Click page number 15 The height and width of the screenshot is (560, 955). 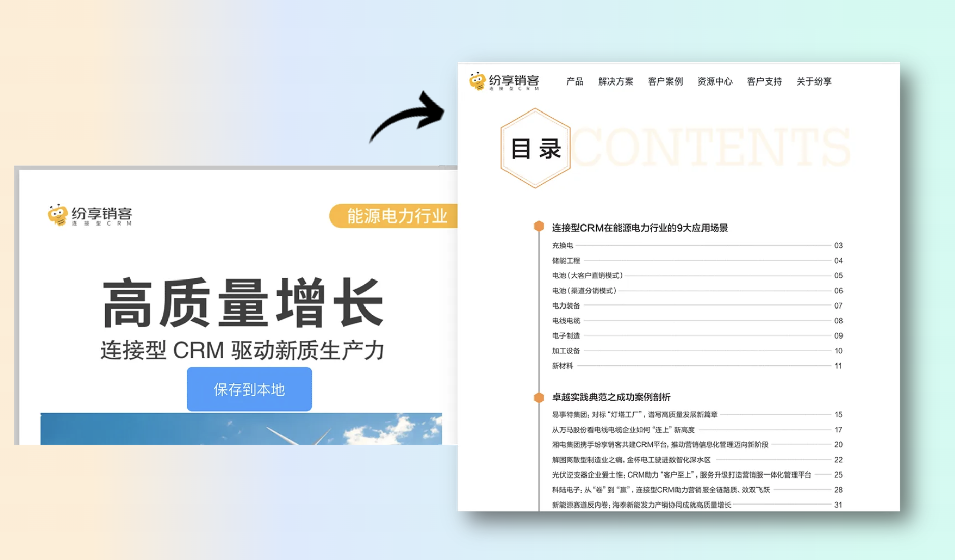point(838,414)
